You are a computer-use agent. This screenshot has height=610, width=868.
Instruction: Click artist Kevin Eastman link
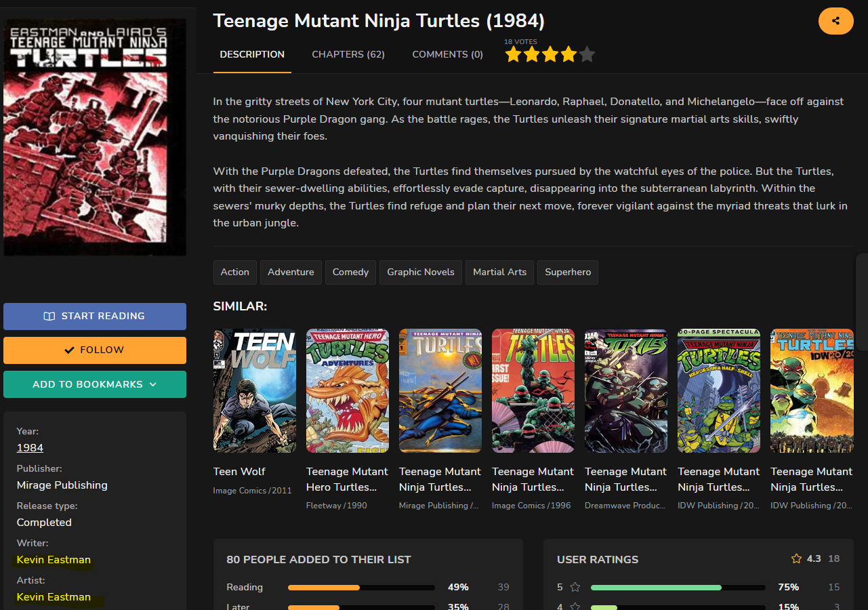[54, 597]
